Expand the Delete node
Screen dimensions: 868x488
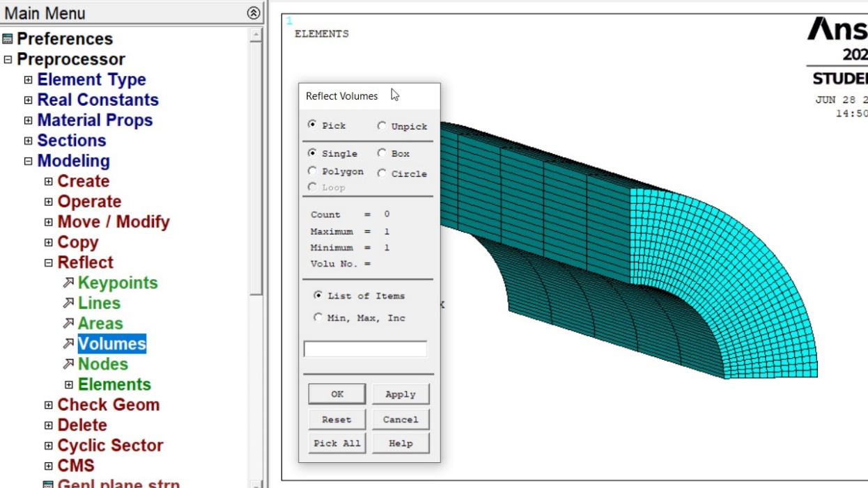[48, 425]
